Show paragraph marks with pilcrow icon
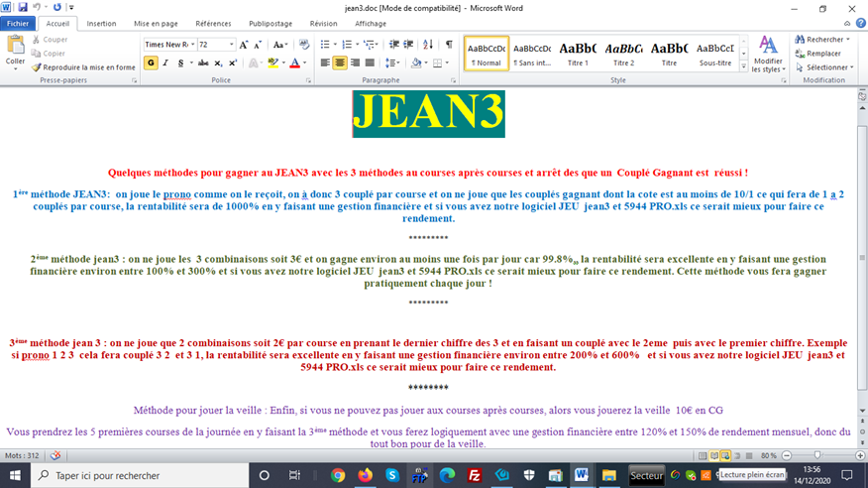Screen dimensions: 868x488 pyautogui.click(x=449, y=45)
